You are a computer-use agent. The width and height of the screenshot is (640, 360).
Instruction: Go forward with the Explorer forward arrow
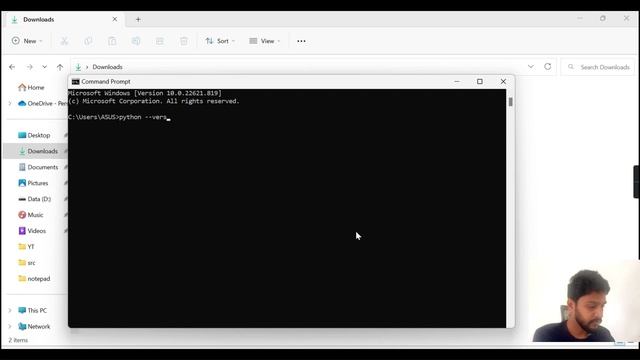(29, 67)
